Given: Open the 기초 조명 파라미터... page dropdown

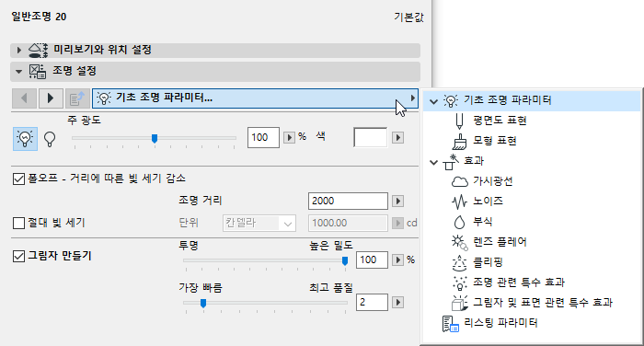Looking at the screenshot, I should tap(255, 98).
